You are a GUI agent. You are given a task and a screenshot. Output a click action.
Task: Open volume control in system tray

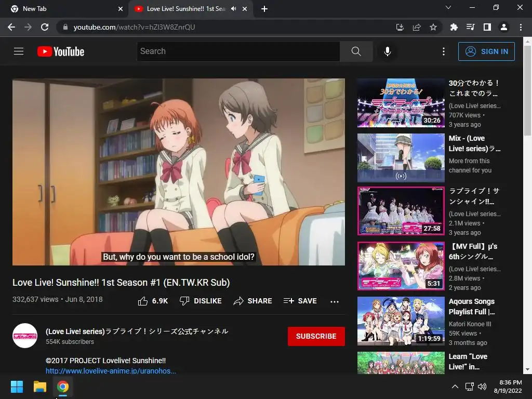coord(482,387)
